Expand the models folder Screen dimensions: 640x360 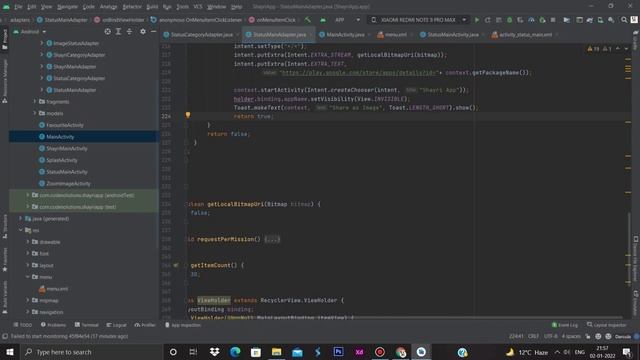[35, 113]
